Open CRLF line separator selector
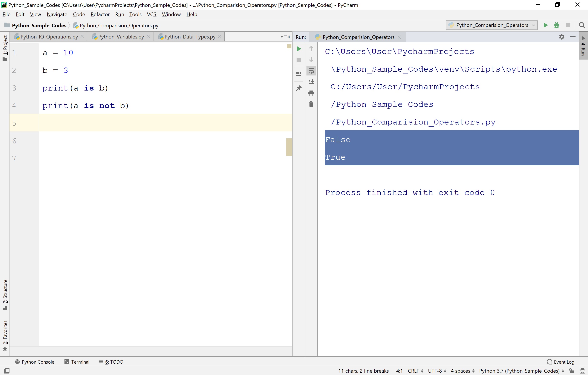The height and width of the screenshot is (375, 588). [415, 371]
